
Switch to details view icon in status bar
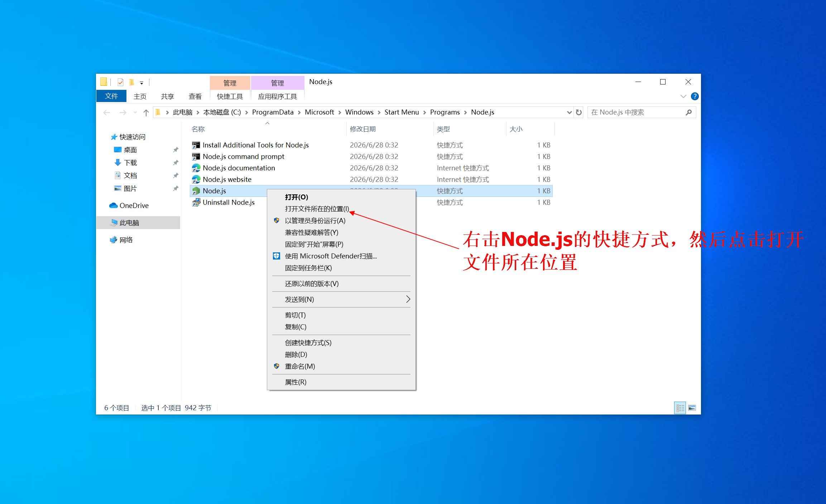pos(680,408)
